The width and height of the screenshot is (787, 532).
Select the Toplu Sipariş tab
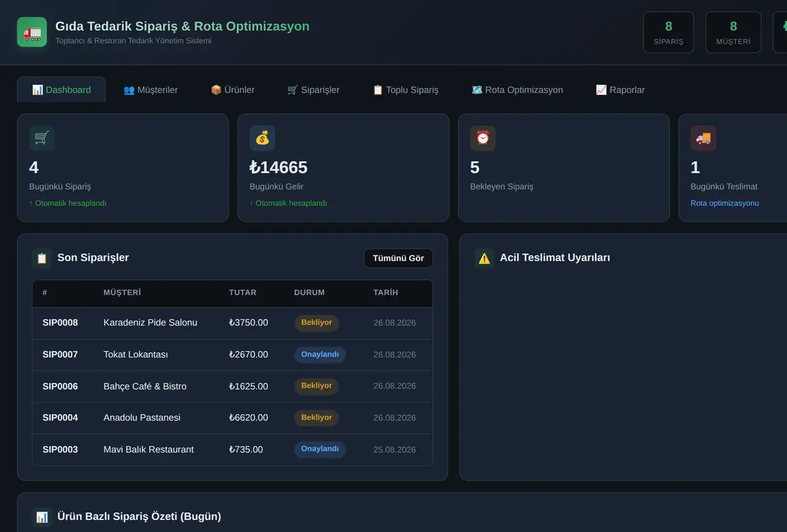tap(405, 90)
